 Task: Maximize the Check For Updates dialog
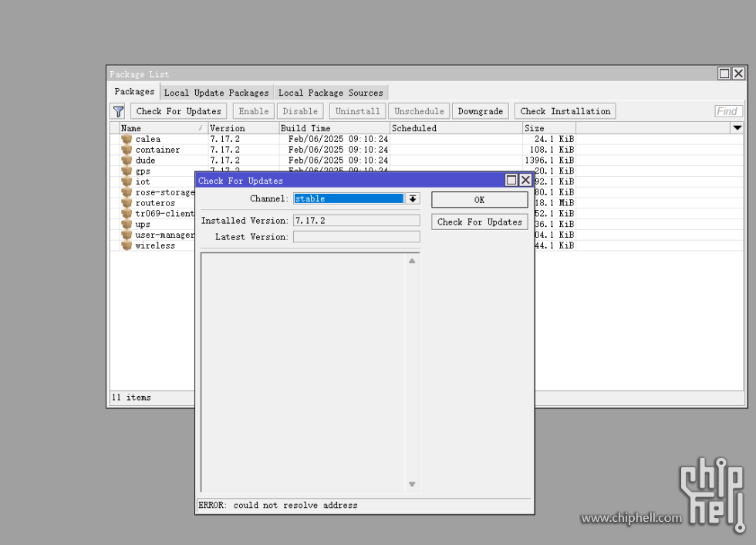pyautogui.click(x=511, y=180)
